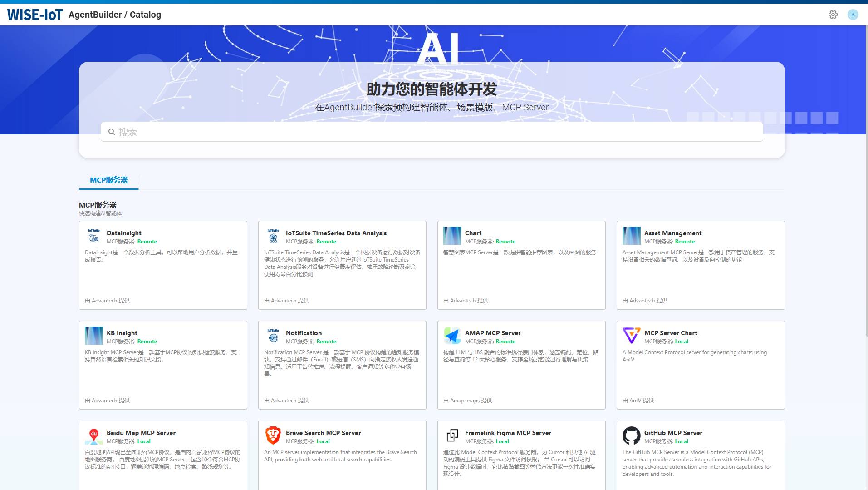Click the page vertical scrollbar

(866, 182)
